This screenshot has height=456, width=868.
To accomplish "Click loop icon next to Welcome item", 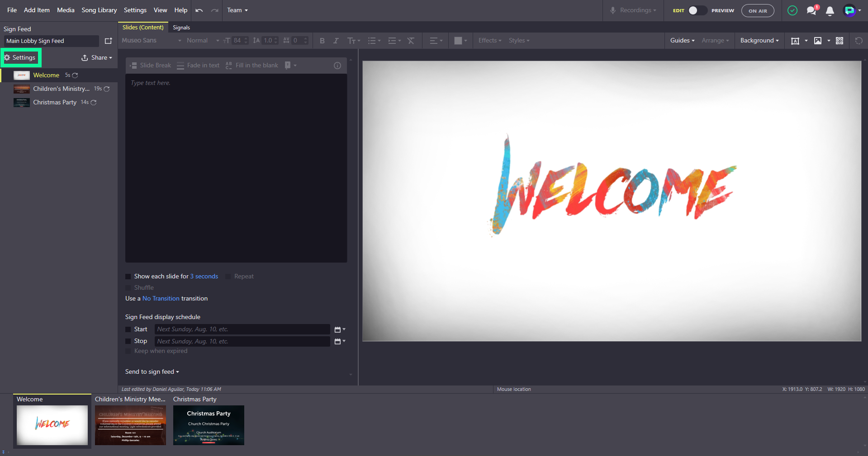I will (75, 75).
